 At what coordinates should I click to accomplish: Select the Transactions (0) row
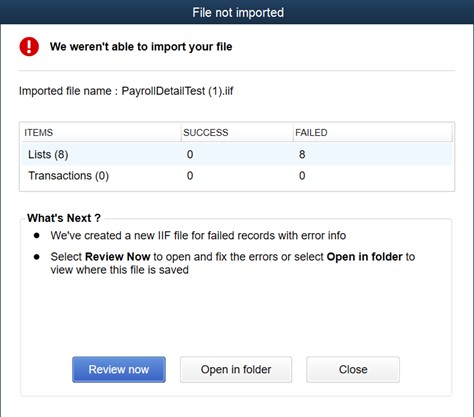237,176
